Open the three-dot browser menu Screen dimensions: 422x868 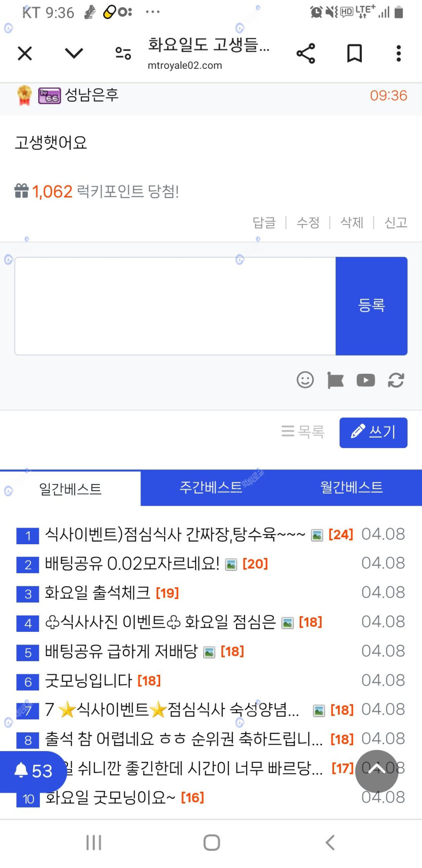click(399, 53)
